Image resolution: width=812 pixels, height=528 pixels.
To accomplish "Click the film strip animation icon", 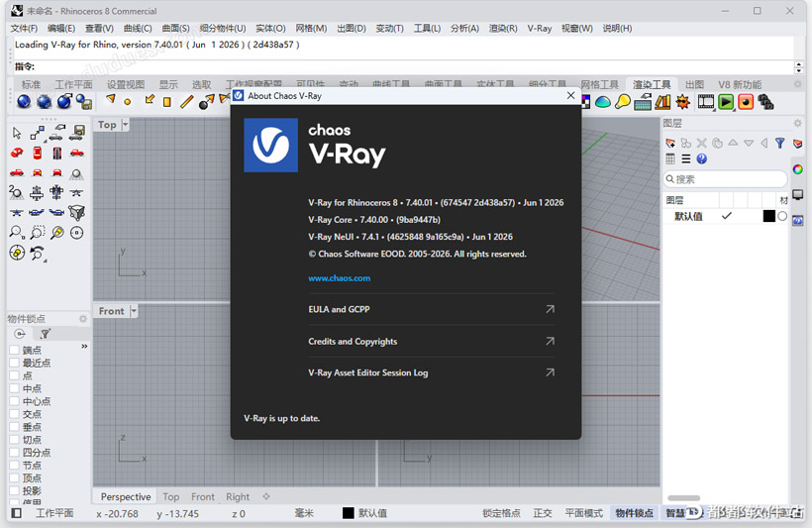I will click(x=705, y=102).
